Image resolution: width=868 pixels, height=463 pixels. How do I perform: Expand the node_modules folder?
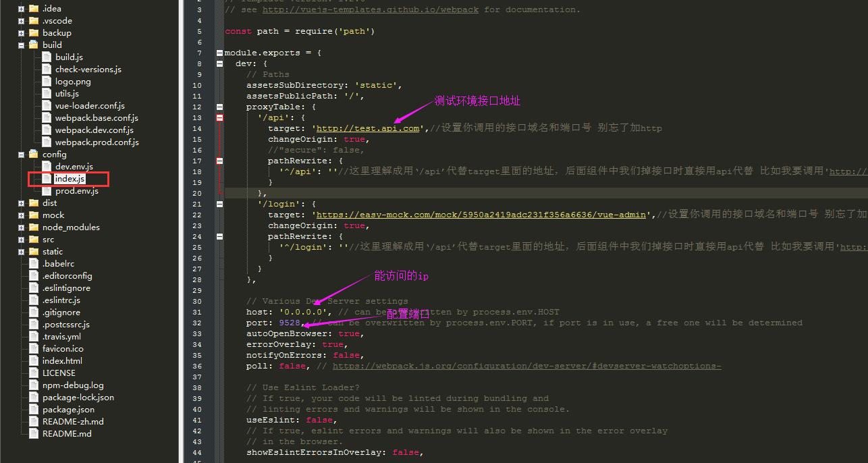pos(20,227)
